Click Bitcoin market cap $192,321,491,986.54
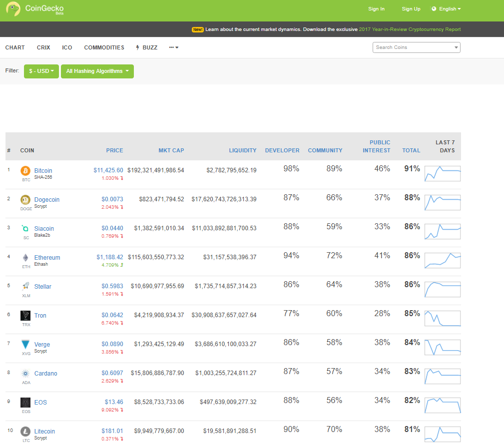 pyautogui.click(x=155, y=170)
